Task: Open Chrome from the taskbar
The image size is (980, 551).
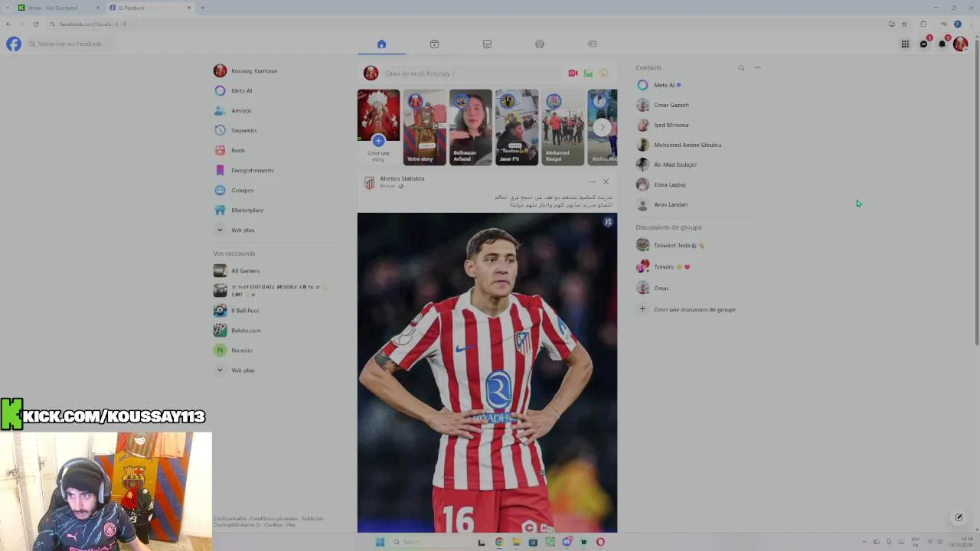Action: 499,542
